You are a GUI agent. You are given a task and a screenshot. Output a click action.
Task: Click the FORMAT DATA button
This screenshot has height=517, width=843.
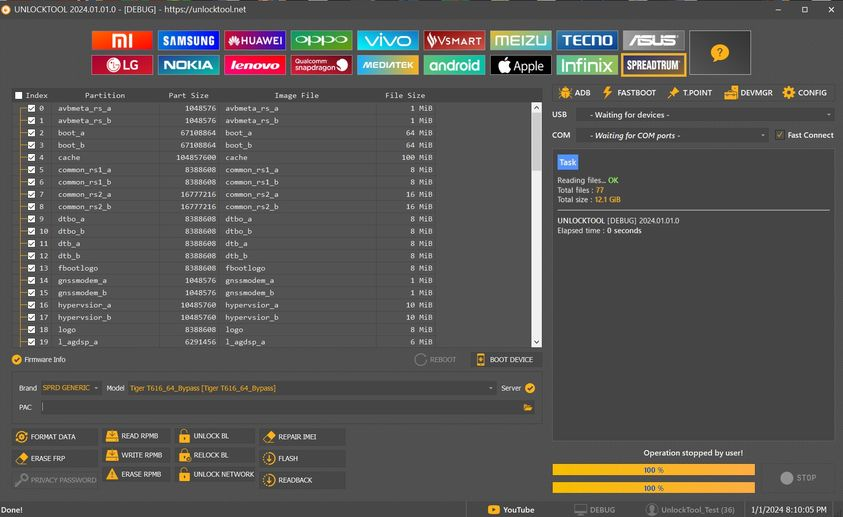click(x=57, y=437)
